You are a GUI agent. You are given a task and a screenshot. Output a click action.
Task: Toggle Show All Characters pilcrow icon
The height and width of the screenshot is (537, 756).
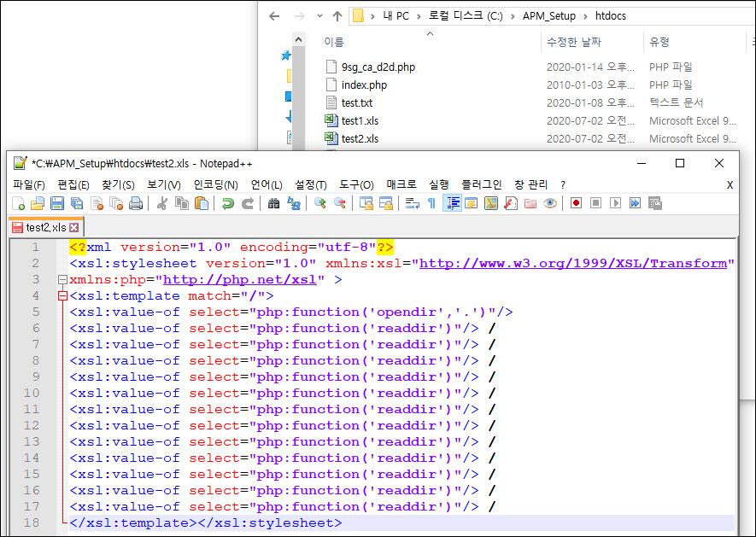[x=432, y=203]
